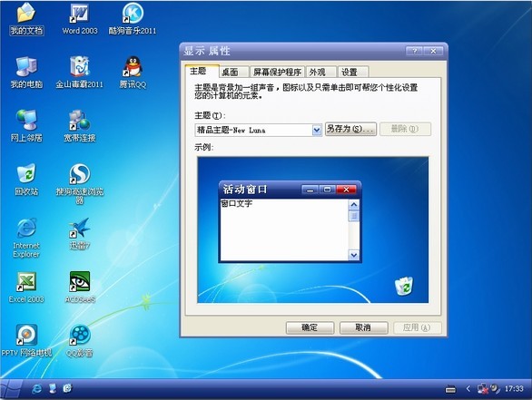
Task: Launch the 迅雷7 desktop shortcut
Action: point(80,233)
